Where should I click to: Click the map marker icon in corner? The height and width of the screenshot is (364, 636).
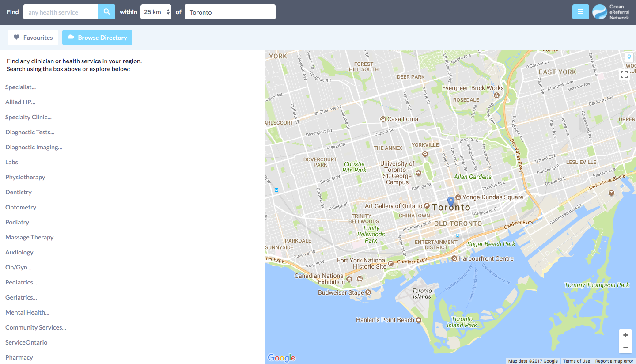629,57
